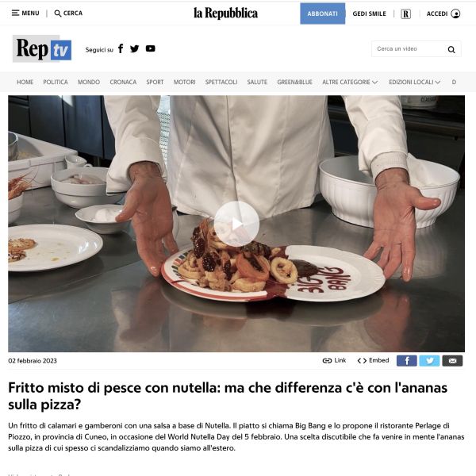This screenshot has height=476, width=476.
Task: Click the CERCA magnifier icon
Action: pos(58,13)
